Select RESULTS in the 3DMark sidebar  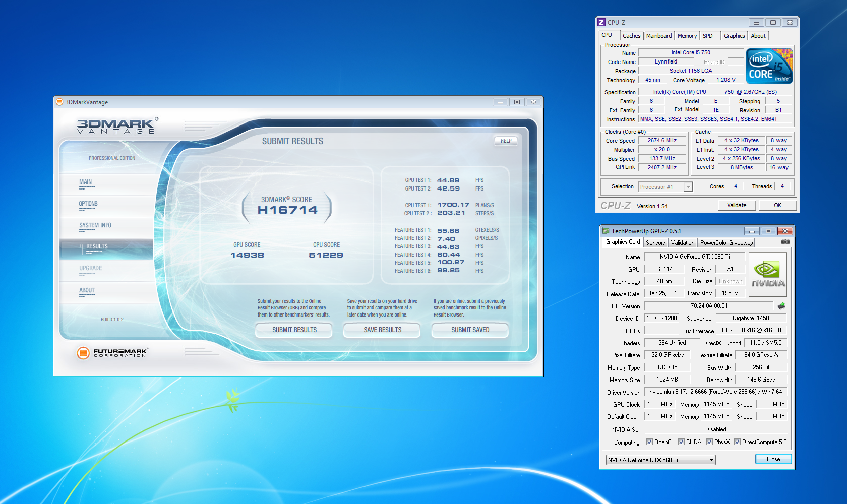click(106, 249)
